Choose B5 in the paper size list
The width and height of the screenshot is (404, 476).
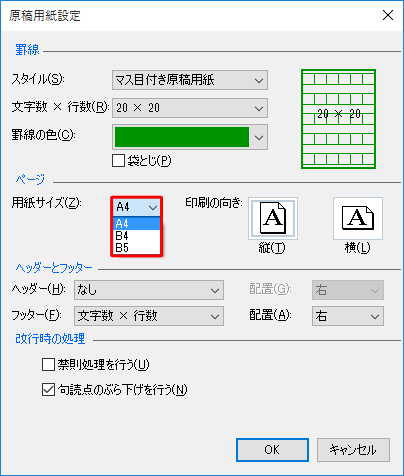coord(137,248)
